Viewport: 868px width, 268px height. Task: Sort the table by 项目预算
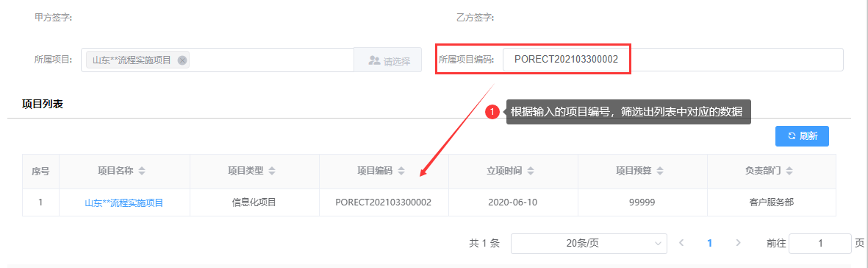661,171
